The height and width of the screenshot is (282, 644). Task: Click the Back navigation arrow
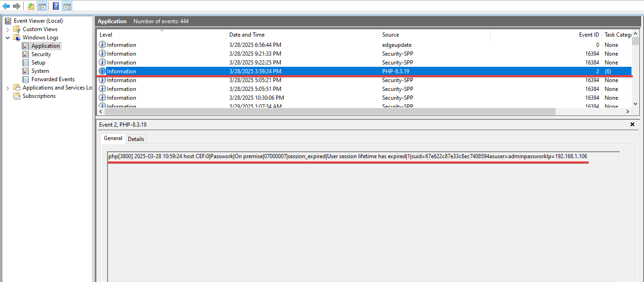(x=6, y=6)
